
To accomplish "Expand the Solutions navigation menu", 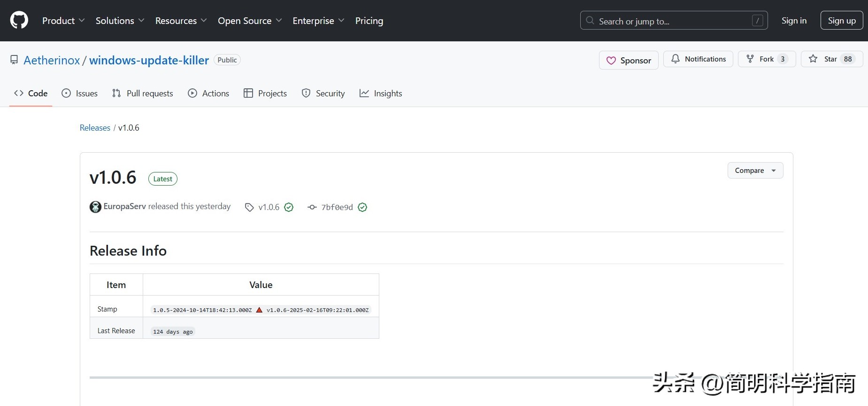I will [x=120, y=21].
